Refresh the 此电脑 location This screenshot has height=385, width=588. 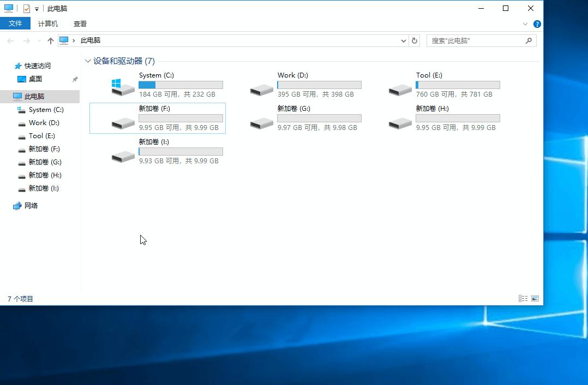(x=415, y=40)
